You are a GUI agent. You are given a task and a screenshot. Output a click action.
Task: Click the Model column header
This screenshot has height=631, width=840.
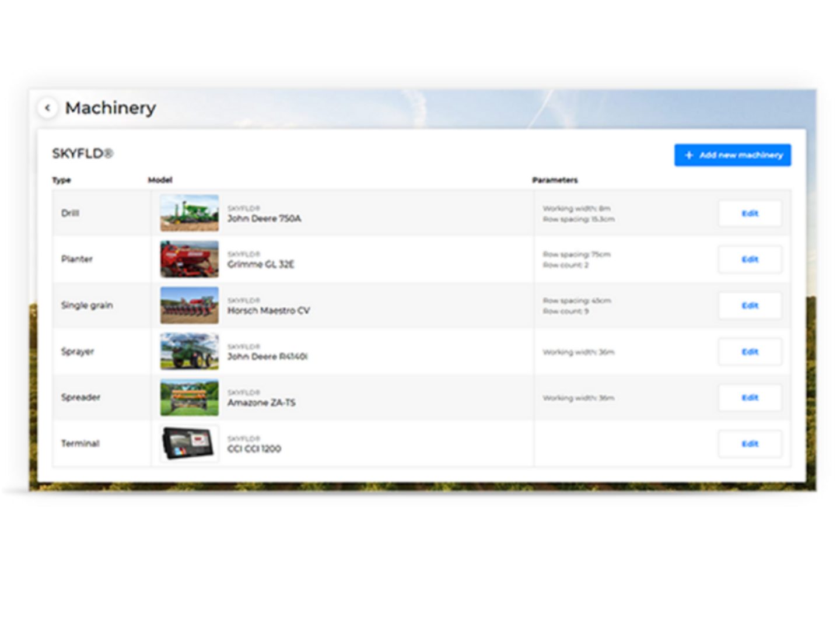160,180
